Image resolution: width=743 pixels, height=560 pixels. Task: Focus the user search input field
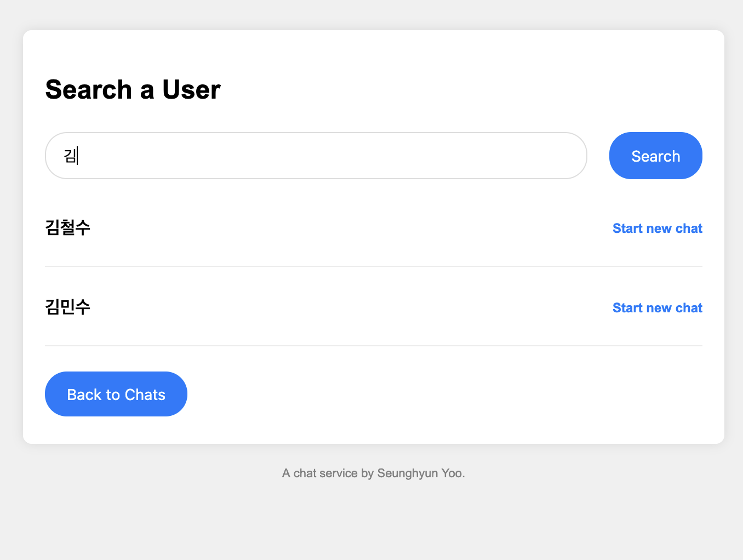click(316, 156)
